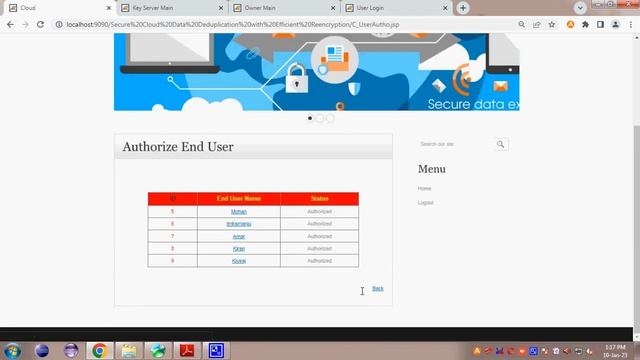This screenshot has height=360, width=640.
Task: Go back with the browser back arrow
Action: pos(10,24)
